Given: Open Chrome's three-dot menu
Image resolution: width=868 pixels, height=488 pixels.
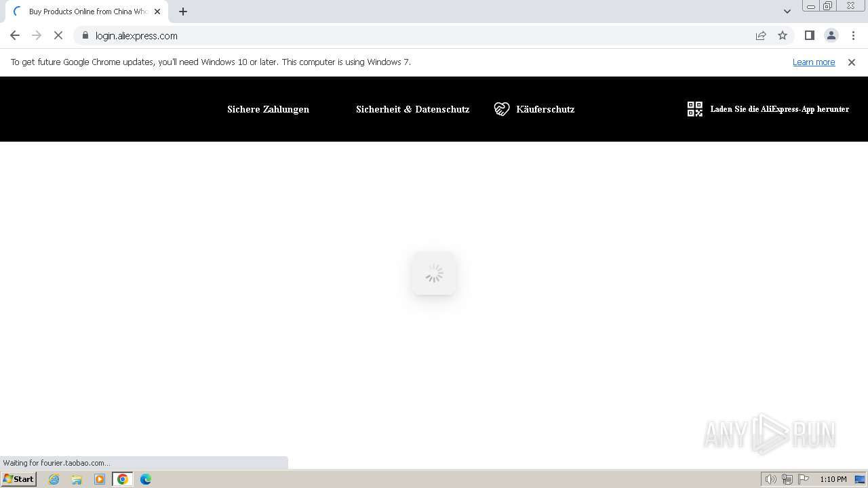Looking at the screenshot, I should pyautogui.click(x=853, y=35).
